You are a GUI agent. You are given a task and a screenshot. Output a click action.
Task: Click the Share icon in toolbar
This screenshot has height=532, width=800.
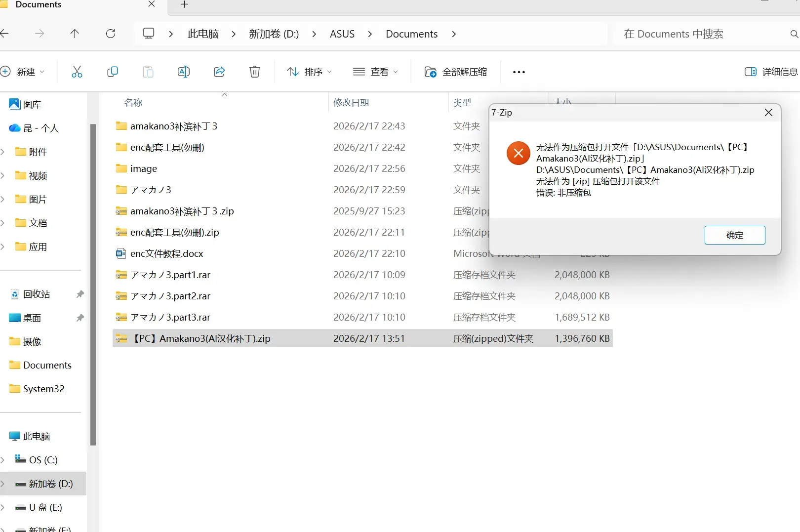[x=219, y=72]
